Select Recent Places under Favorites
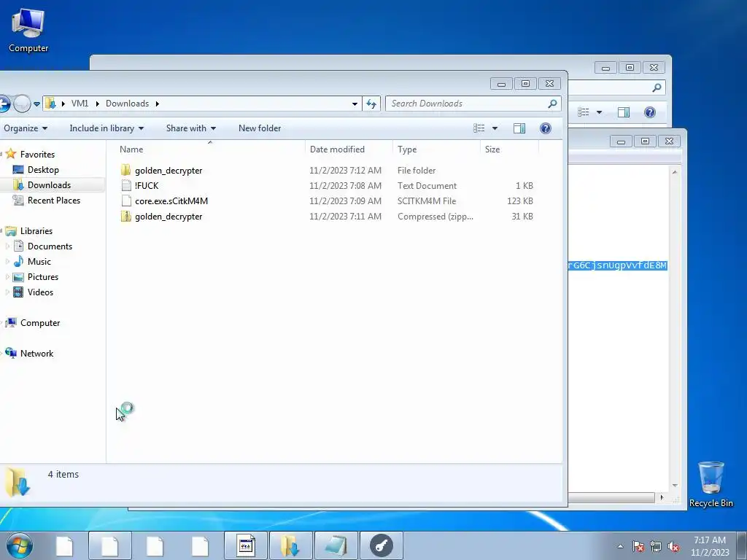Viewport: 747px width, 560px height. point(53,201)
